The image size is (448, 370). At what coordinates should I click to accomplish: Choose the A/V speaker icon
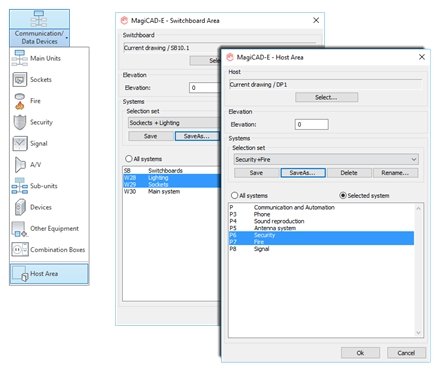(20, 165)
